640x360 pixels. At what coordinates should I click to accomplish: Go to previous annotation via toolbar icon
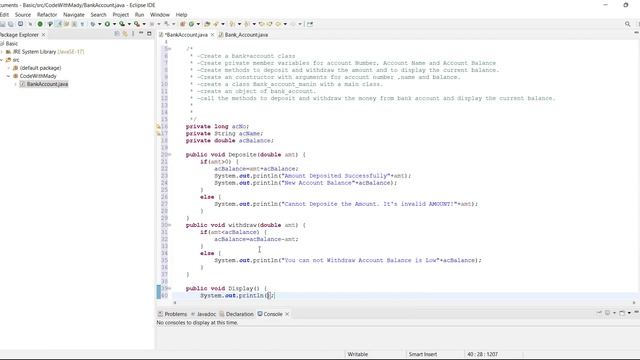[247, 24]
